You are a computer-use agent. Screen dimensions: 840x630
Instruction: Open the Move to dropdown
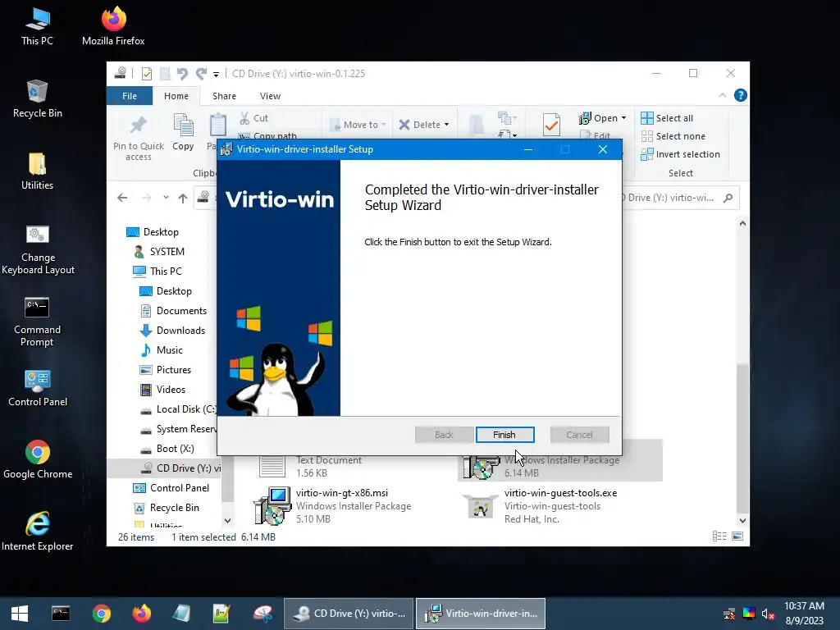[x=358, y=125]
